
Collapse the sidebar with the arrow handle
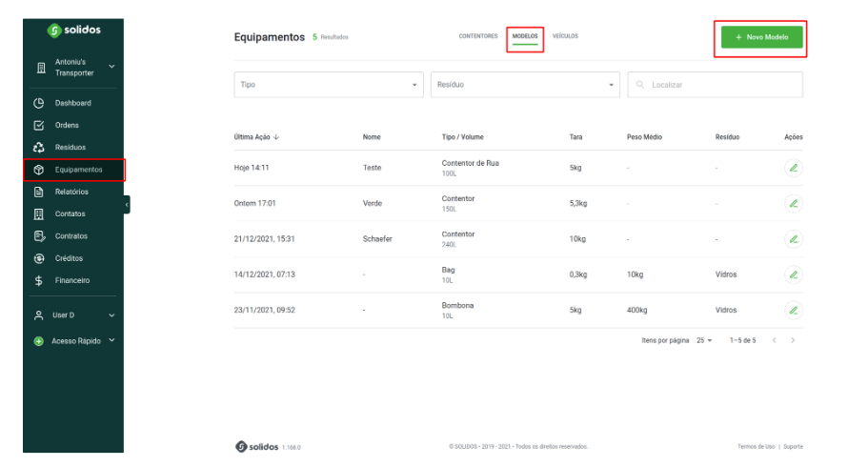pyautogui.click(x=127, y=204)
